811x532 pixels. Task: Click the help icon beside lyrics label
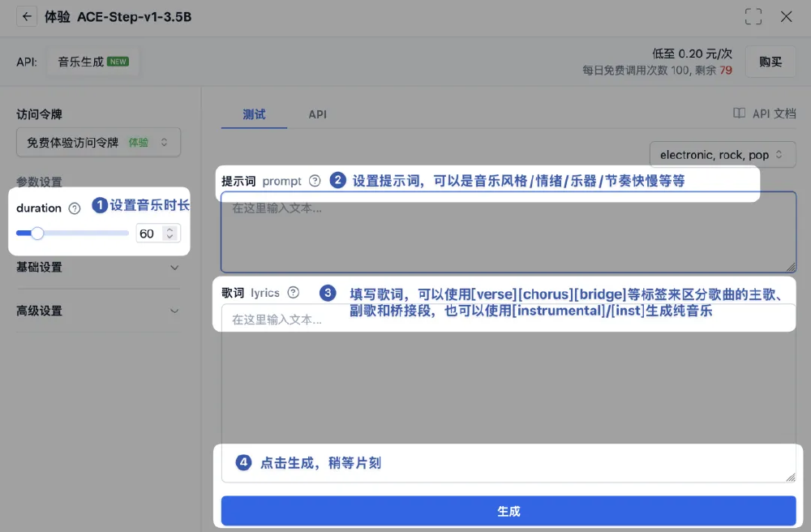(x=293, y=294)
